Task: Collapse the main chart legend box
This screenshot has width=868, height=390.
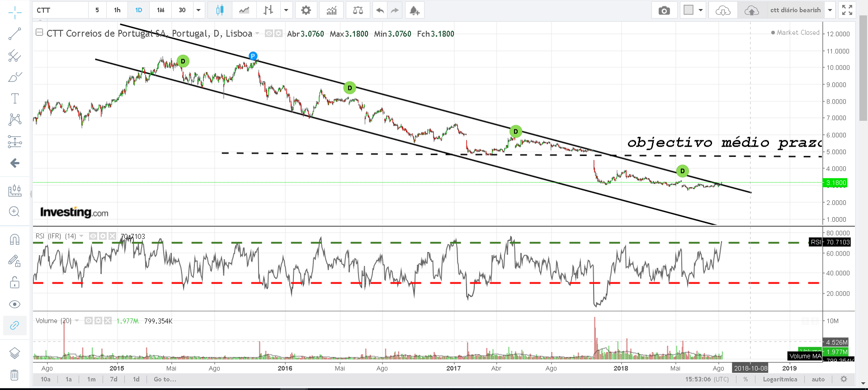Action: [39, 33]
